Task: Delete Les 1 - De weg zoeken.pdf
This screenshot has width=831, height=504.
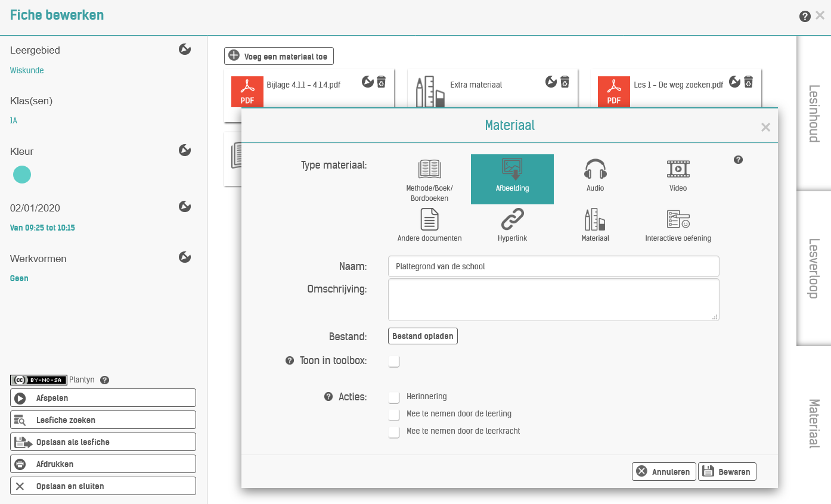Action: pyautogui.click(x=749, y=82)
